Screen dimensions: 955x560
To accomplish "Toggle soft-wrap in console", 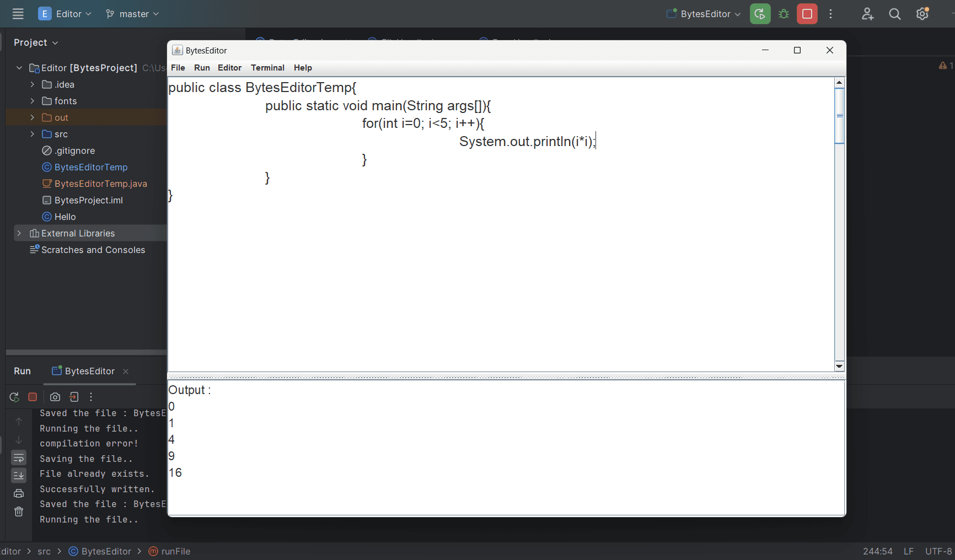I will [19, 457].
